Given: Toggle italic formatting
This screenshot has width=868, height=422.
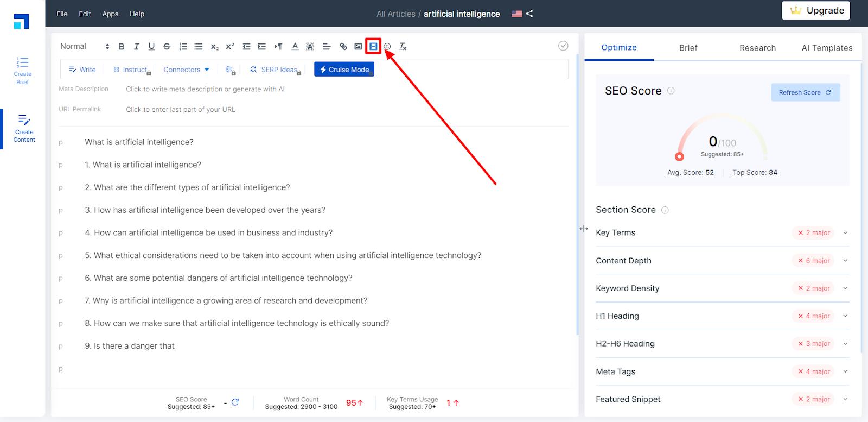Looking at the screenshot, I should (137, 47).
